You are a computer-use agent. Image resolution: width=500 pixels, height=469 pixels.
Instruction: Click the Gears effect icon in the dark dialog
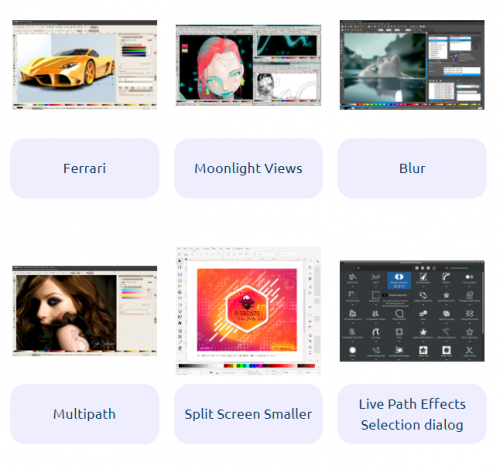(x=423, y=314)
